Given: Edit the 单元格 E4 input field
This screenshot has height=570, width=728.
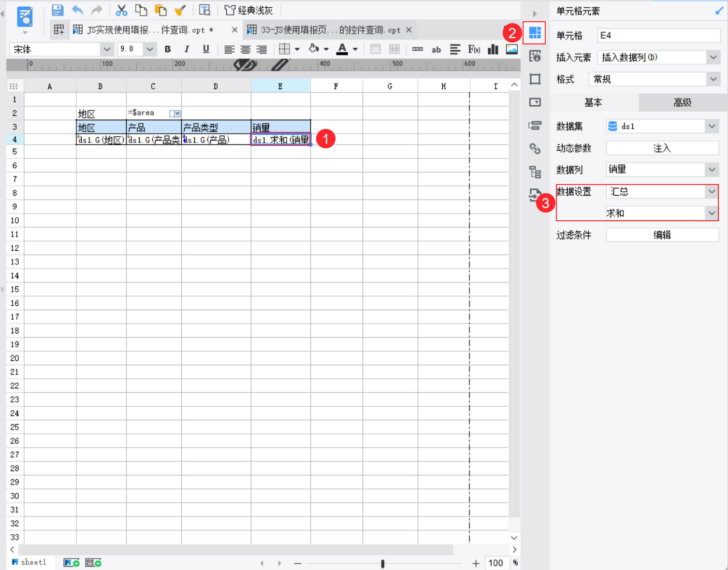Looking at the screenshot, I should point(659,35).
